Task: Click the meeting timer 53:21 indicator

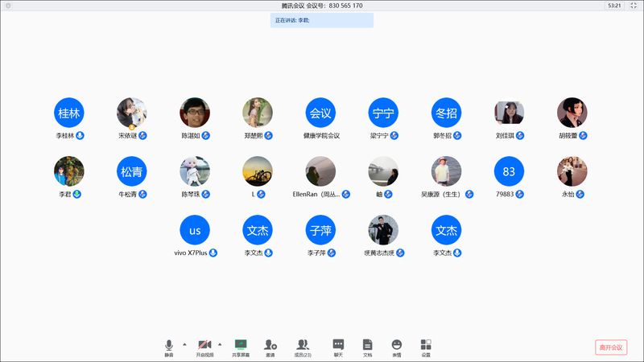Action: [x=614, y=6]
